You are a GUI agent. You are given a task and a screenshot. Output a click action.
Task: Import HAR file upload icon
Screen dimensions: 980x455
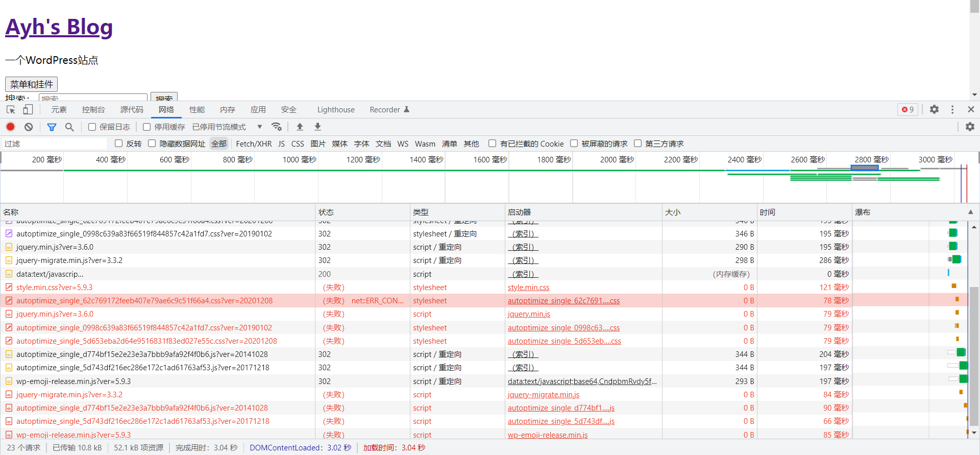coord(300,127)
